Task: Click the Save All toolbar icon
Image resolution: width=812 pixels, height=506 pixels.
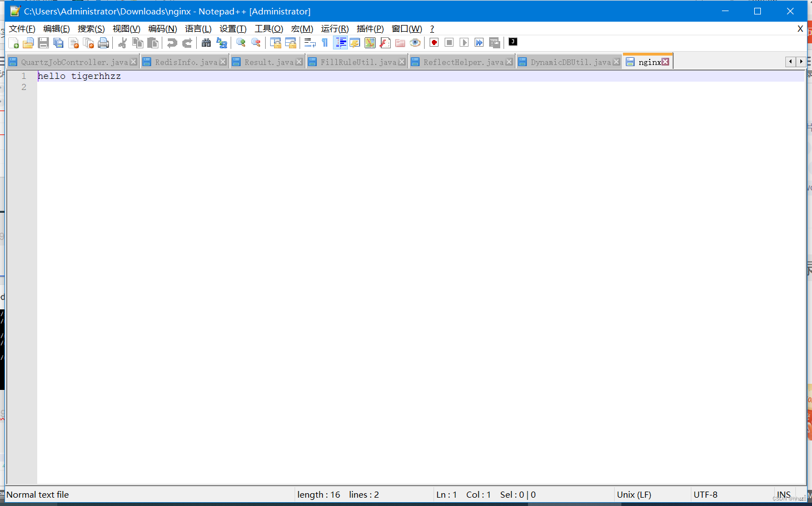Action: tap(58, 43)
